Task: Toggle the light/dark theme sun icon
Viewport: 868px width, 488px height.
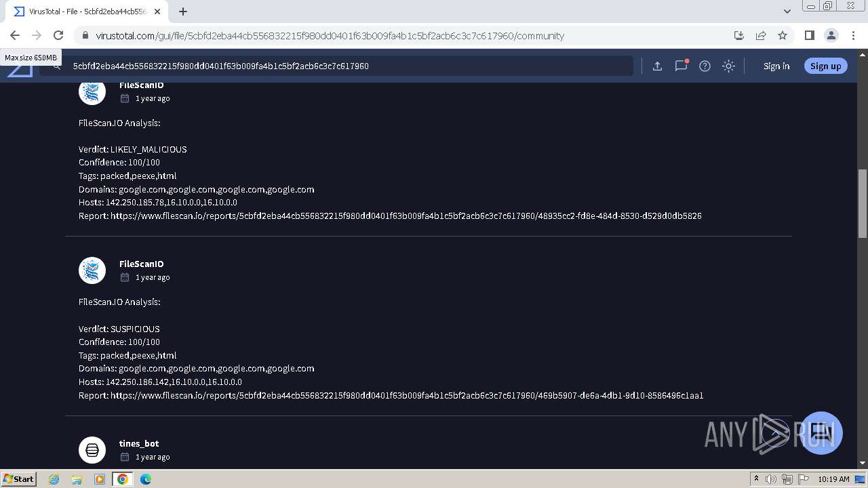Action: point(728,66)
